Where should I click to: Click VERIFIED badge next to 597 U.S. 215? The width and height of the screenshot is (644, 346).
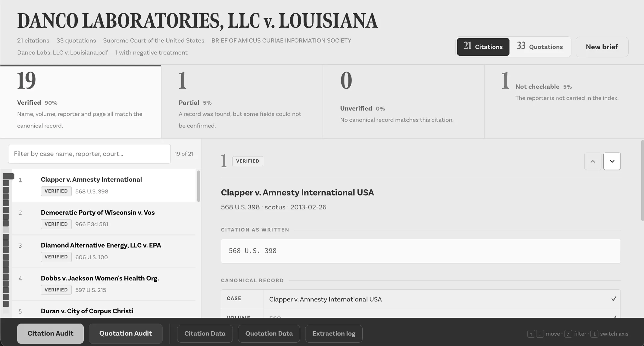(56, 290)
